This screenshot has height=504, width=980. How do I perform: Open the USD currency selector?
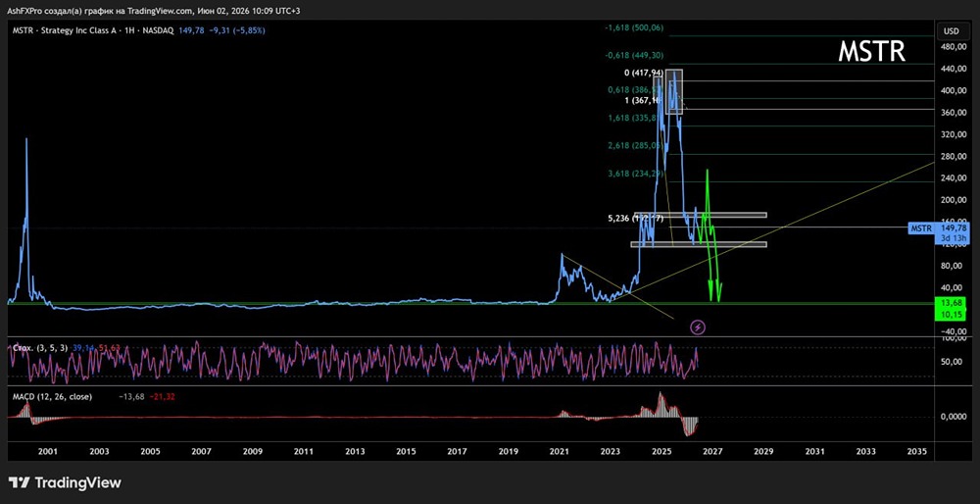click(952, 30)
